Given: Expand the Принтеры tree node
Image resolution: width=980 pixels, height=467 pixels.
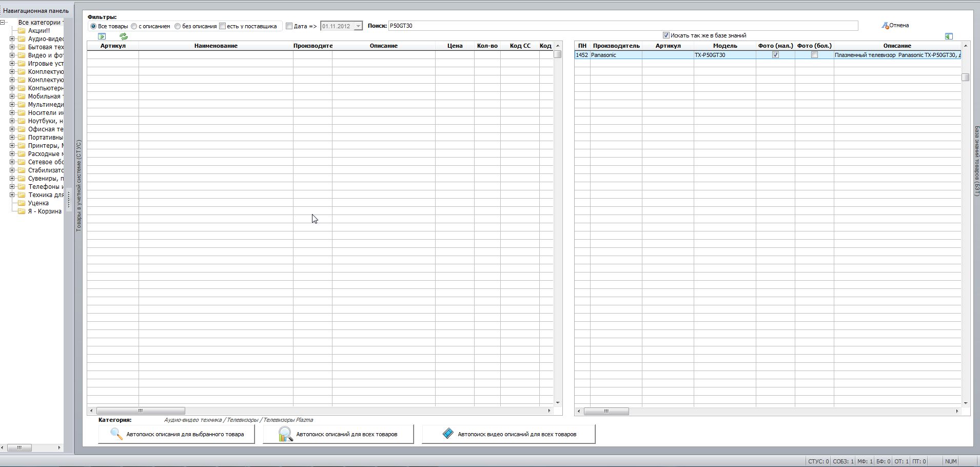Looking at the screenshot, I should click(x=12, y=146).
